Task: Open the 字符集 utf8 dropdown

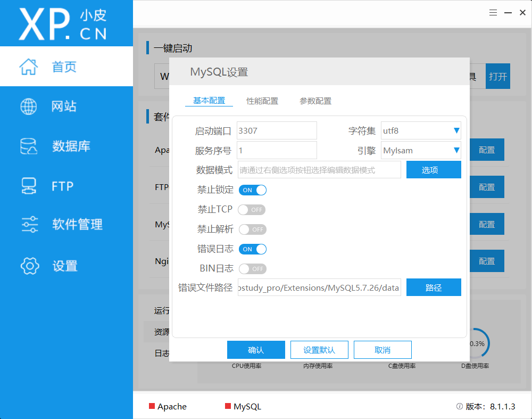Action: coord(421,130)
